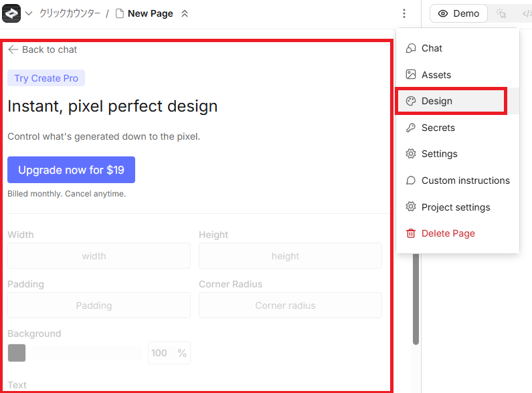Open Custom instructions from the menu
This screenshot has width=532, height=393.
point(457,180)
